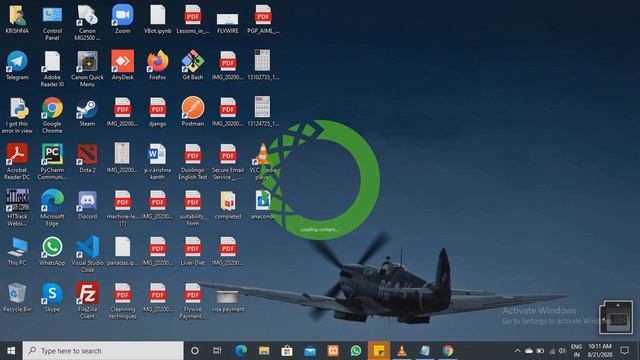Select the VBot.ipynb notebook file
Image resolution: width=640 pixels, height=360 pixels.
158,19
